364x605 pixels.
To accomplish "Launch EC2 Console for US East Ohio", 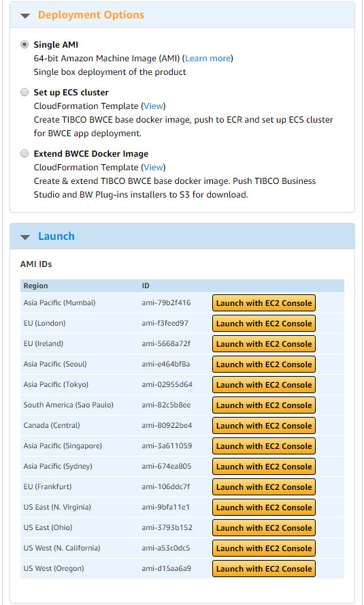I will coord(264,528).
